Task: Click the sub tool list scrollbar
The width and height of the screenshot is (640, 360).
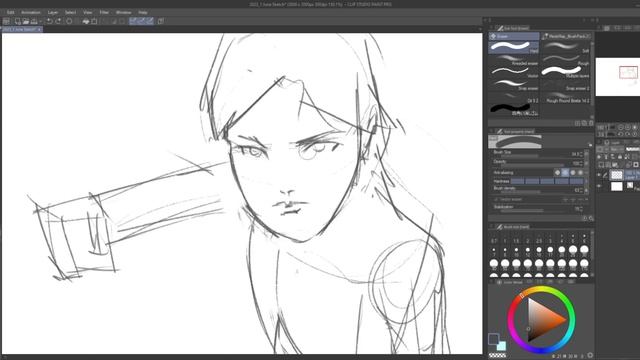Action: (592, 73)
